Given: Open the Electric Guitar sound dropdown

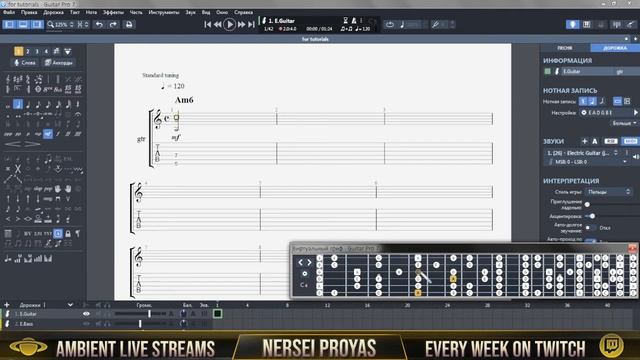Looking at the screenshot, I should point(583,153).
